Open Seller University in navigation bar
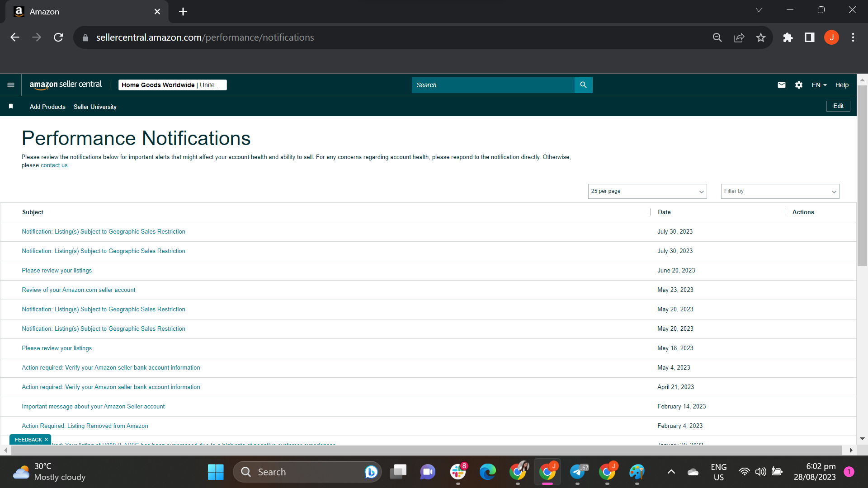Screen dimensions: 868x488 click(95, 107)
